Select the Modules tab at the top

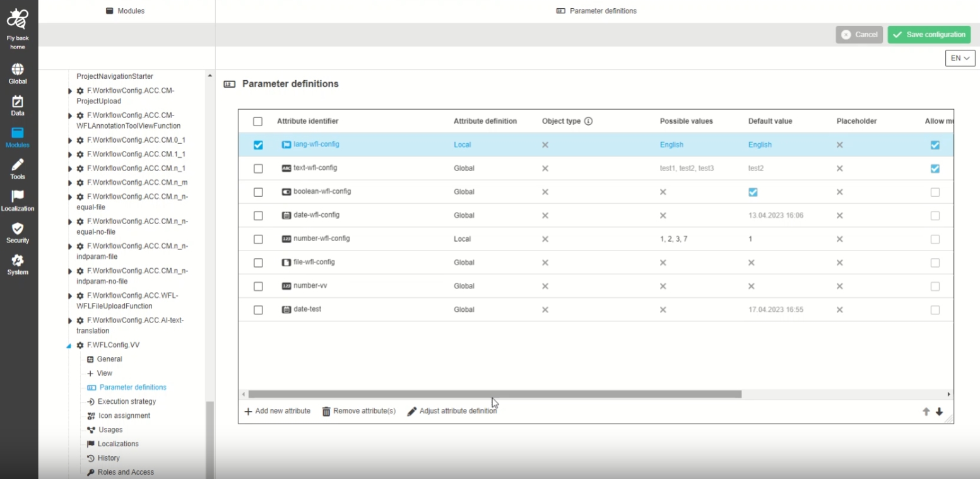(x=126, y=11)
